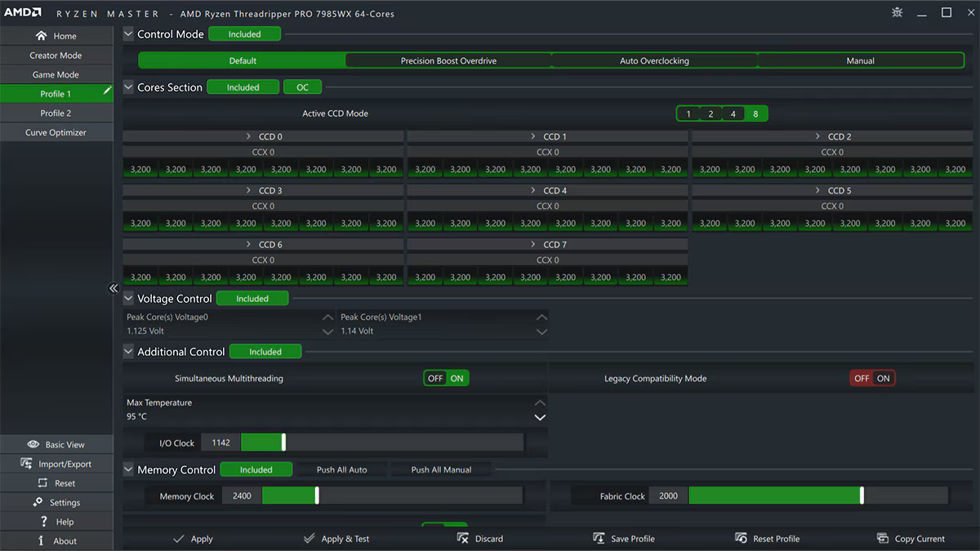This screenshot has width=980, height=551.
Task: Click the Push All Manual button
Action: (x=441, y=469)
